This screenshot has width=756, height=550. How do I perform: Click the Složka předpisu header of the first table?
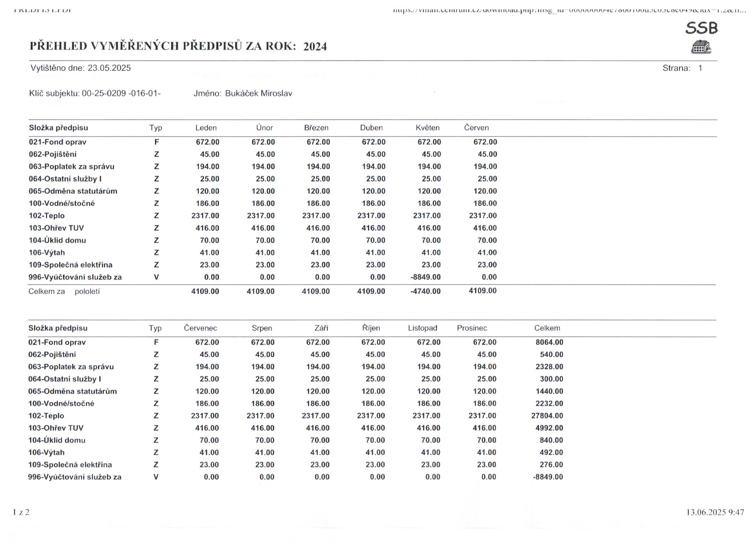coord(59,128)
